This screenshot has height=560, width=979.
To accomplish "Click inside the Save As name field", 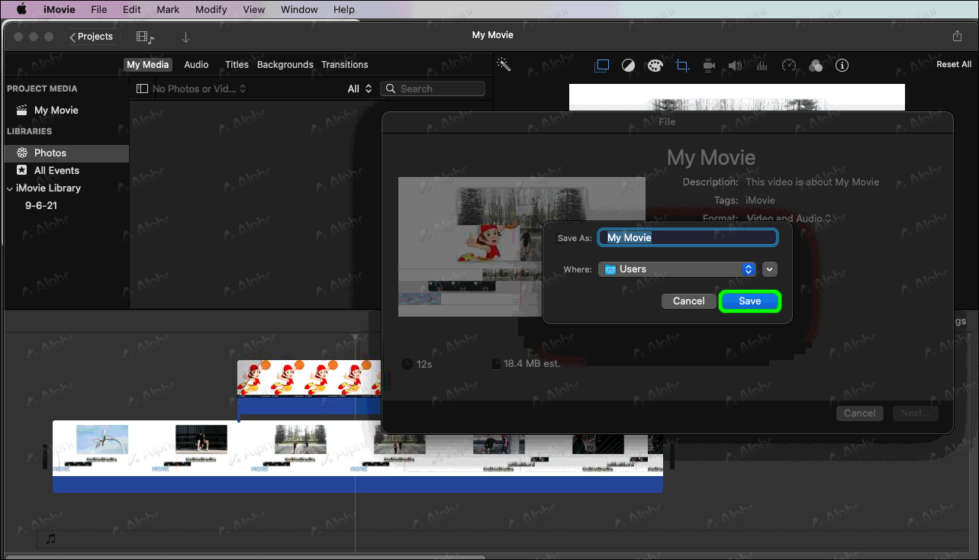I will point(687,237).
